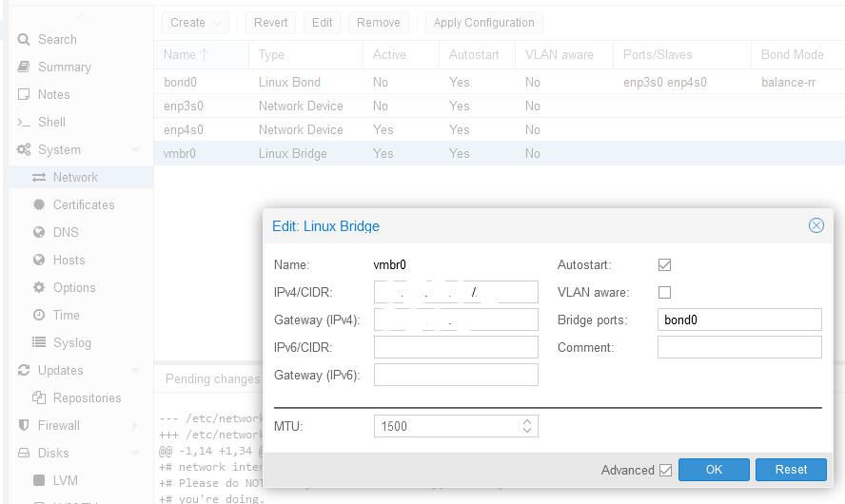The width and height of the screenshot is (845, 504).
Task: Click the Syslog list icon
Action: [39, 342]
